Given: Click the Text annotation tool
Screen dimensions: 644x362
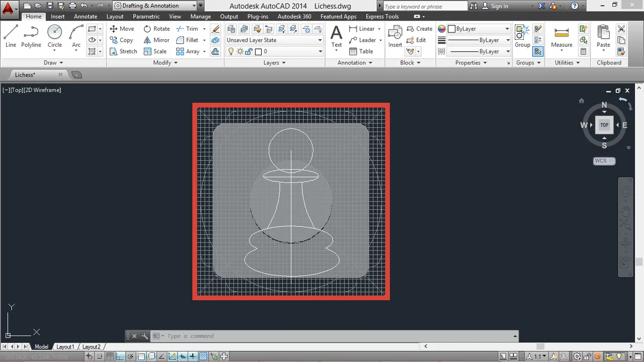Looking at the screenshot, I should 337,36.
